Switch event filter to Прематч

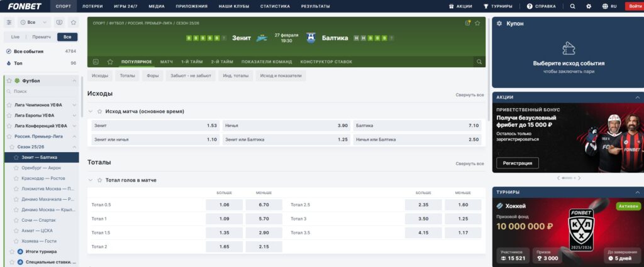[41, 37]
